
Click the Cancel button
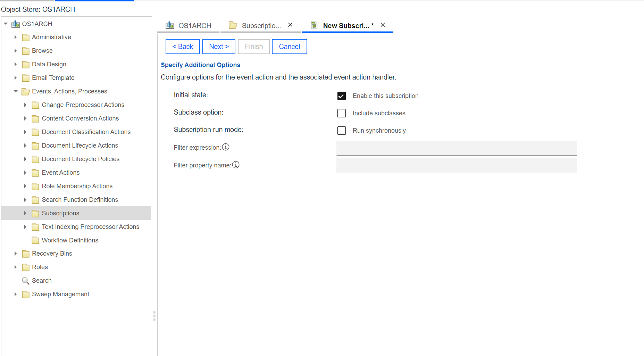point(289,47)
